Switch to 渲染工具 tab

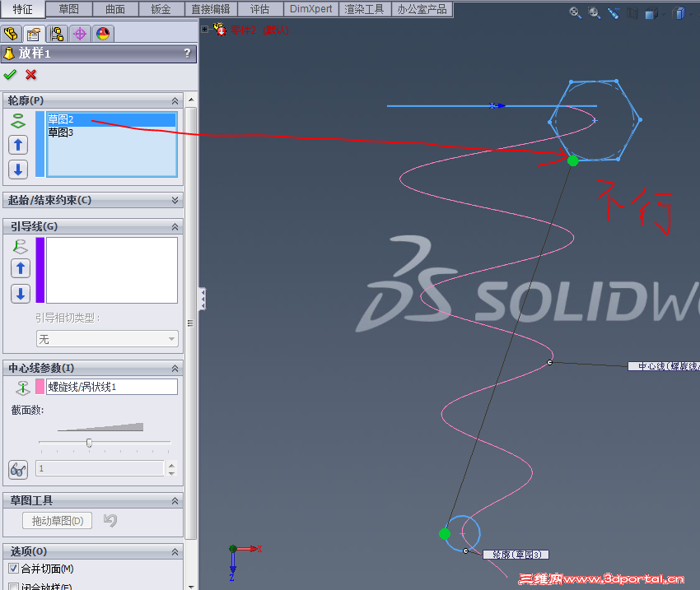coord(365,9)
